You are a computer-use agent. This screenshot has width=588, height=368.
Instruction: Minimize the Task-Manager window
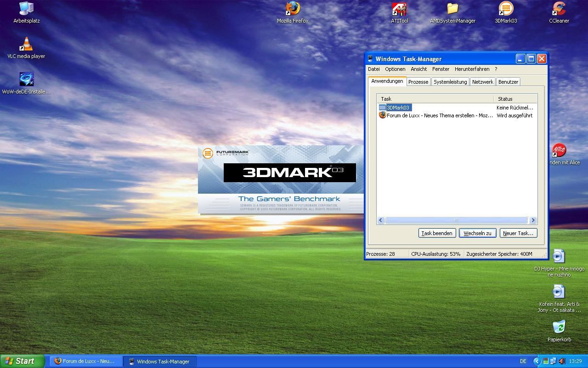click(520, 59)
